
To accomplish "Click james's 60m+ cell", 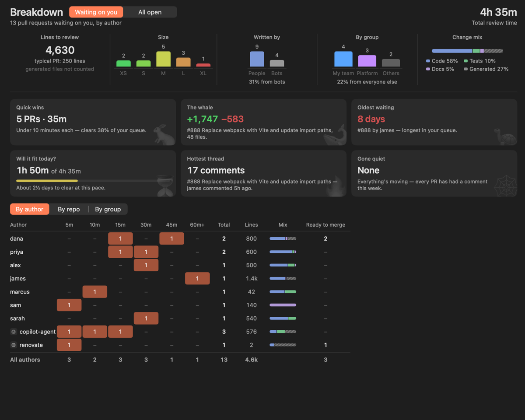I will (x=197, y=278).
